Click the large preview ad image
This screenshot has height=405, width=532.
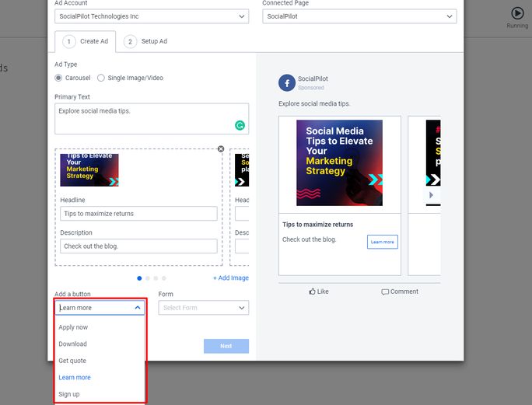click(x=339, y=162)
